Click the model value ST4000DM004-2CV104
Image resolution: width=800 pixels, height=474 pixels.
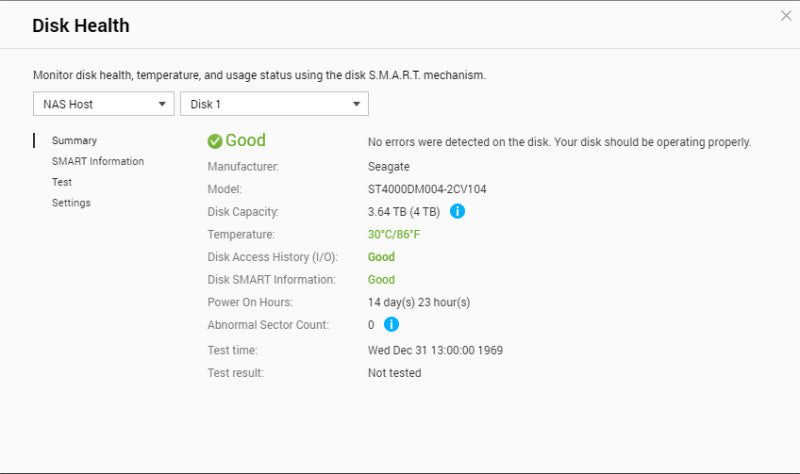[x=427, y=189]
